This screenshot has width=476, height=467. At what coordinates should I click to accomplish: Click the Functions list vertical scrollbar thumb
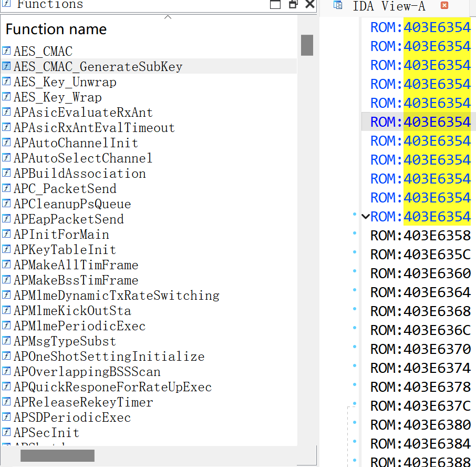point(307,45)
